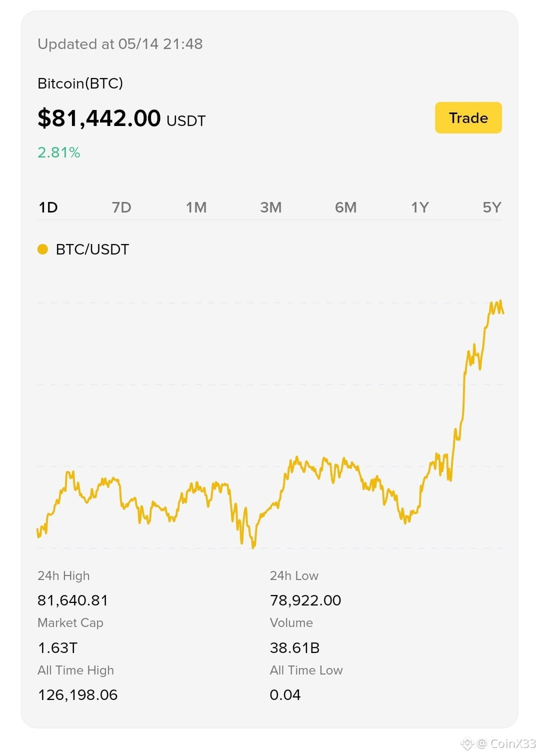Image resolution: width=540 pixels, height=756 pixels.
Task: Select the 1D time range tab
Action: [48, 207]
